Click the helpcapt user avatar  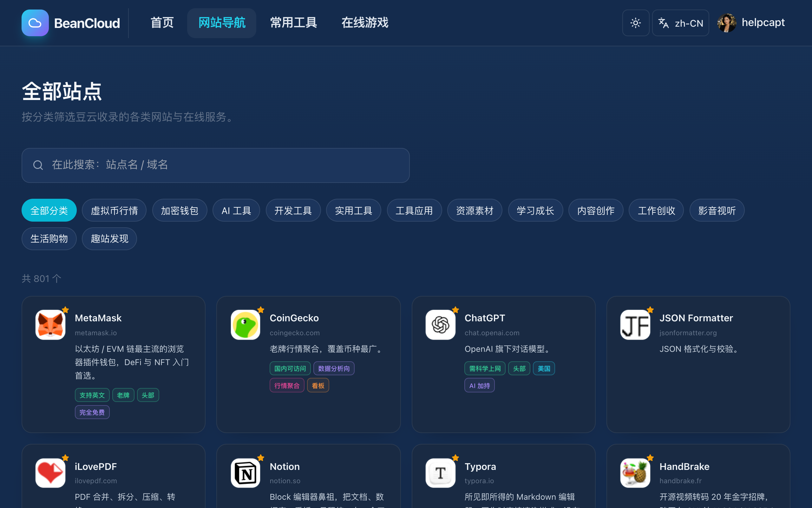pyautogui.click(x=727, y=23)
